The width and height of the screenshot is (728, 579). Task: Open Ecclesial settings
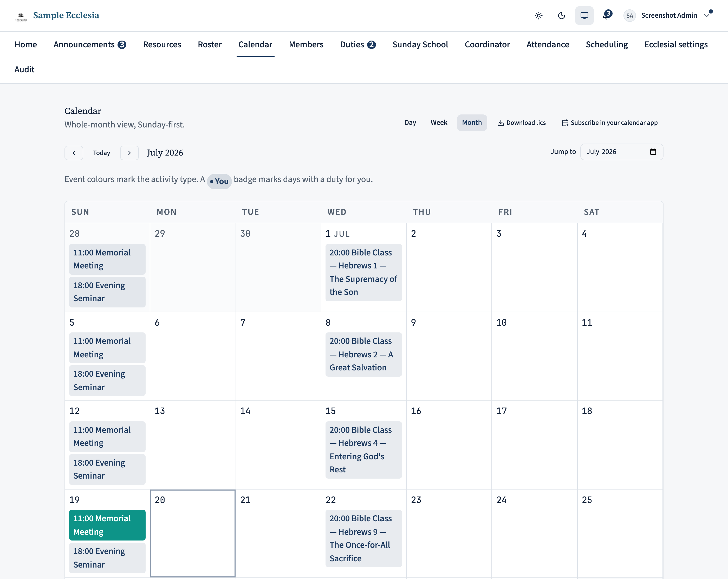(676, 44)
